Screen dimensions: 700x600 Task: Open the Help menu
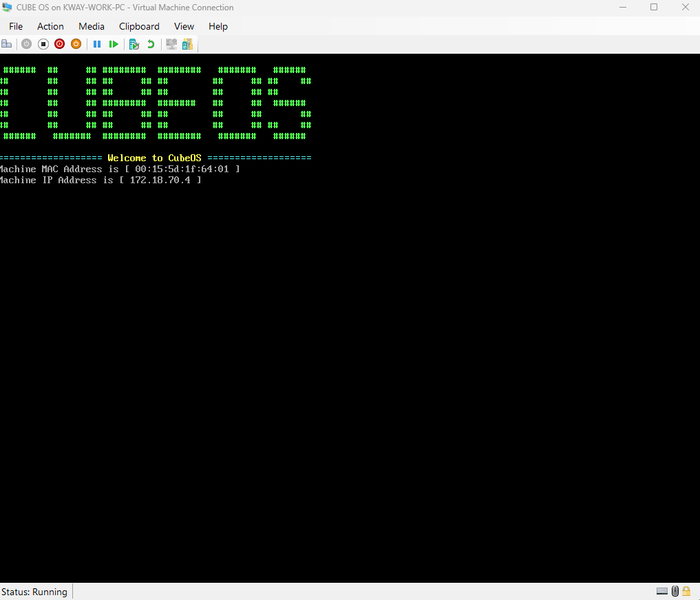coord(218,26)
